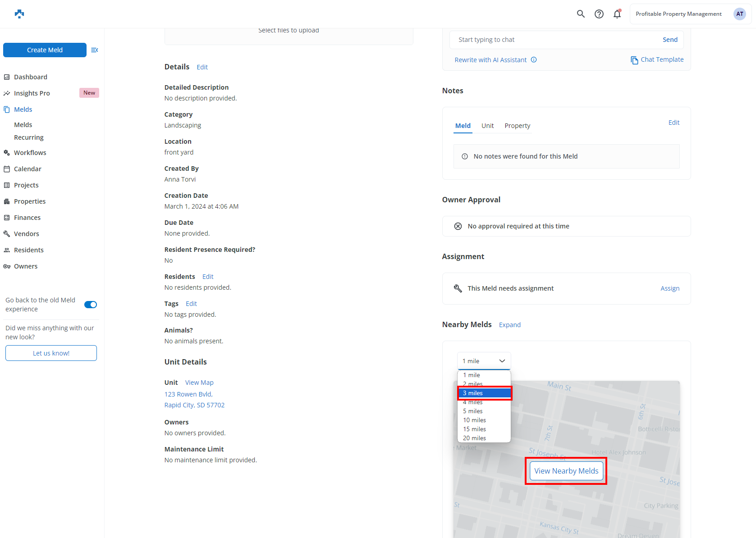Switch to the Property notes tab
Viewport: 756px width, 538px height.
pos(517,126)
